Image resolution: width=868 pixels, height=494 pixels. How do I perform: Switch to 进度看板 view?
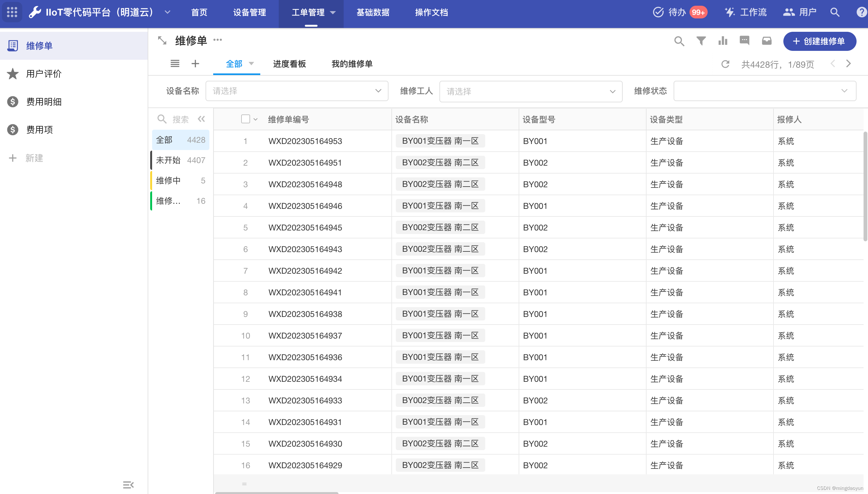click(x=289, y=64)
